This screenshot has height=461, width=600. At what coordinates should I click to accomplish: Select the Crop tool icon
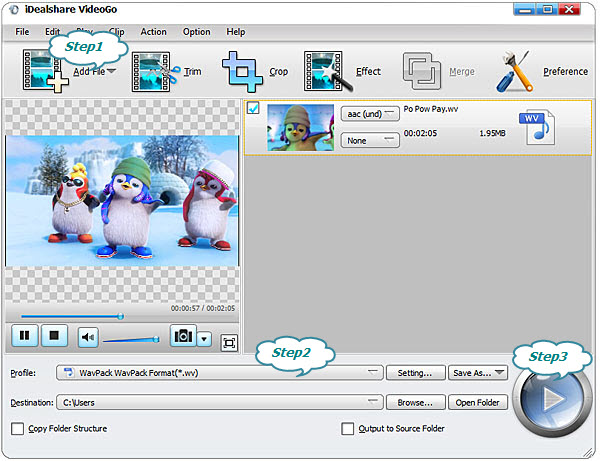(x=243, y=72)
